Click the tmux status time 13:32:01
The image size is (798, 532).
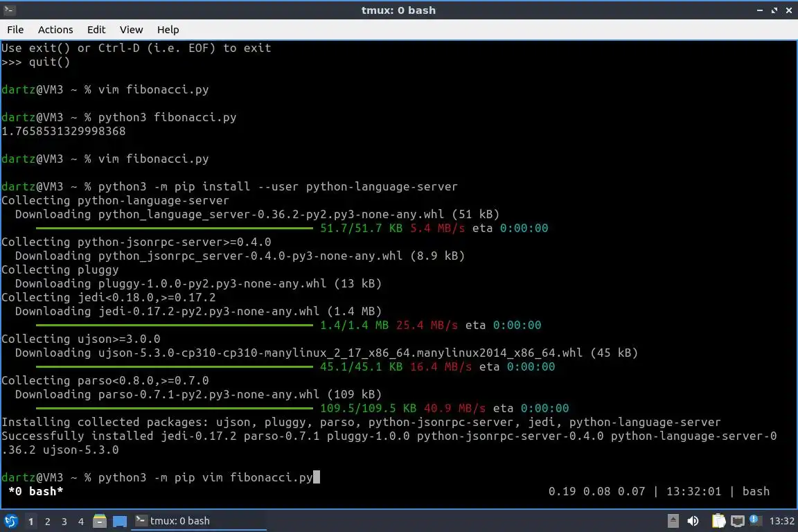click(693, 491)
